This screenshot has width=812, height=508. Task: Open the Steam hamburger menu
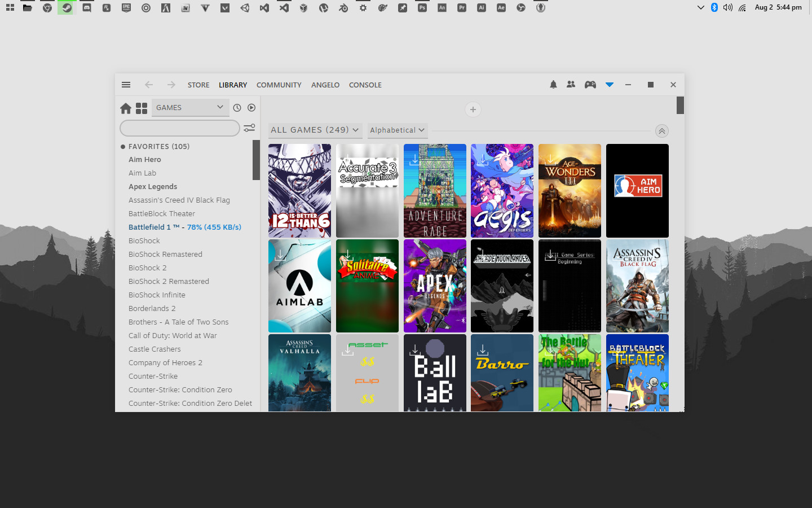click(126, 85)
